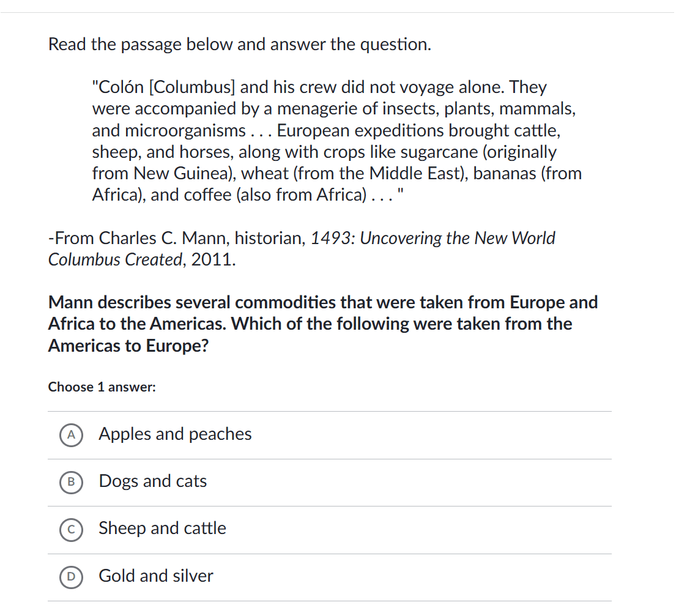The height and width of the screenshot is (616, 698).
Task: Click the "Gold and silver" answer text
Action: point(156,576)
